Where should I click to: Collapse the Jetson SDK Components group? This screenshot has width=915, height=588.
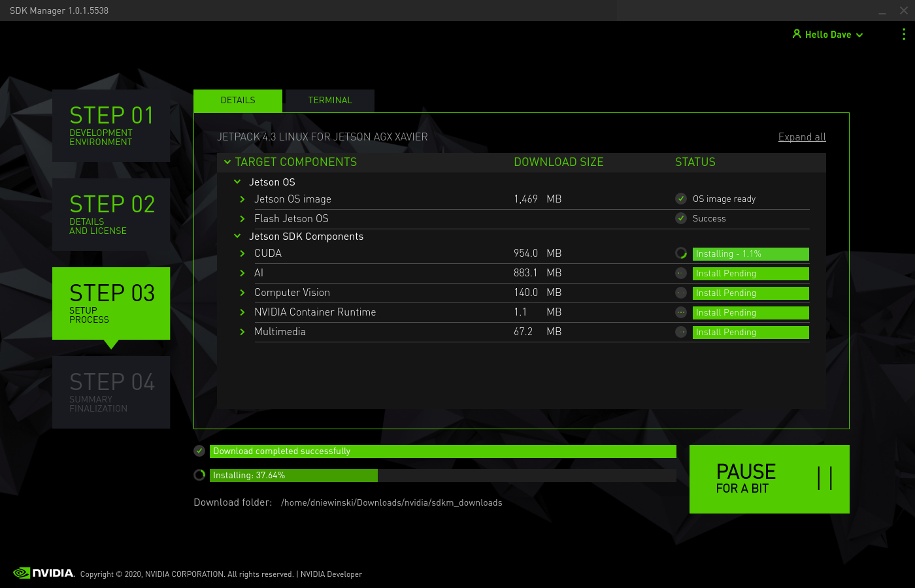coord(237,236)
